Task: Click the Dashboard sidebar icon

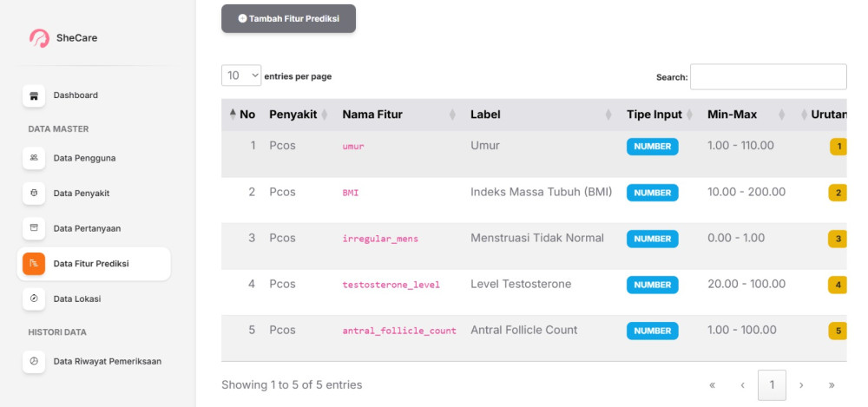Action: 34,95
